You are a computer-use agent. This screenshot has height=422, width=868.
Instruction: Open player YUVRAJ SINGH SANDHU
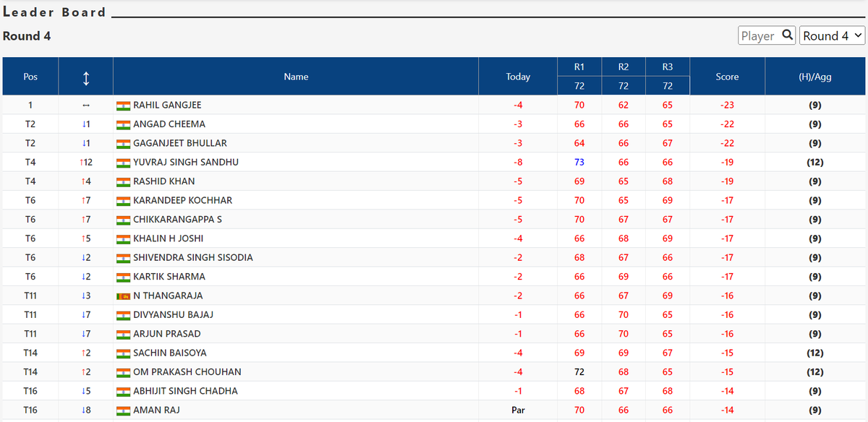(x=186, y=163)
